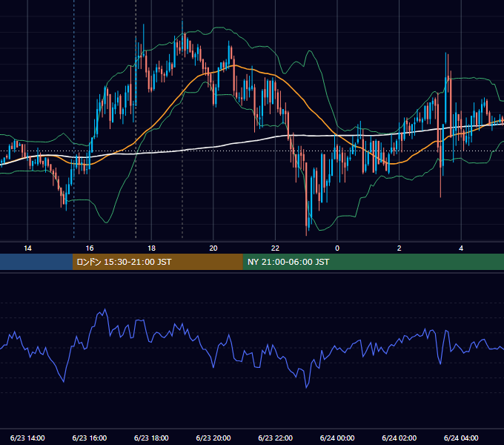Click the blue session bar before London
The image size is (504, 445).
click(x=36, y=262)
